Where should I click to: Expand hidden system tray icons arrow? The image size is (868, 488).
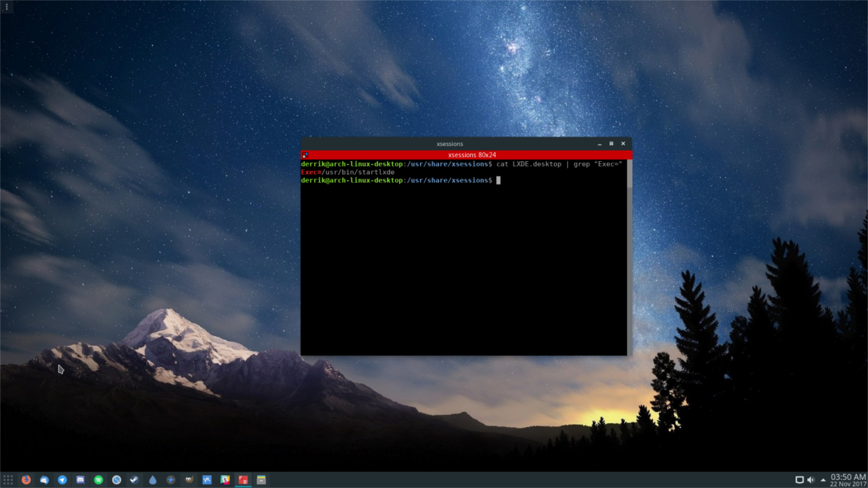coord(822,479)
